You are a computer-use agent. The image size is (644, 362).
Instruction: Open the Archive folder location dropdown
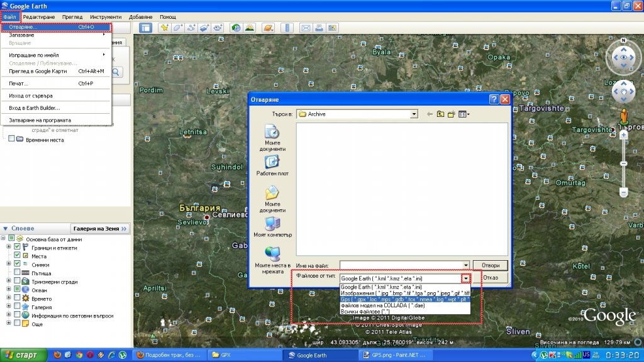(414, 114)
